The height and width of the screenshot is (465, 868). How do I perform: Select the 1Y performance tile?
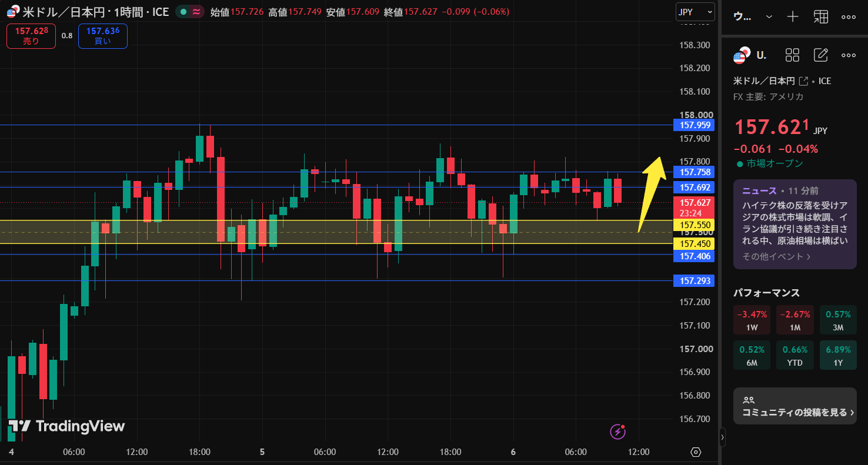[x=838, y=355]
